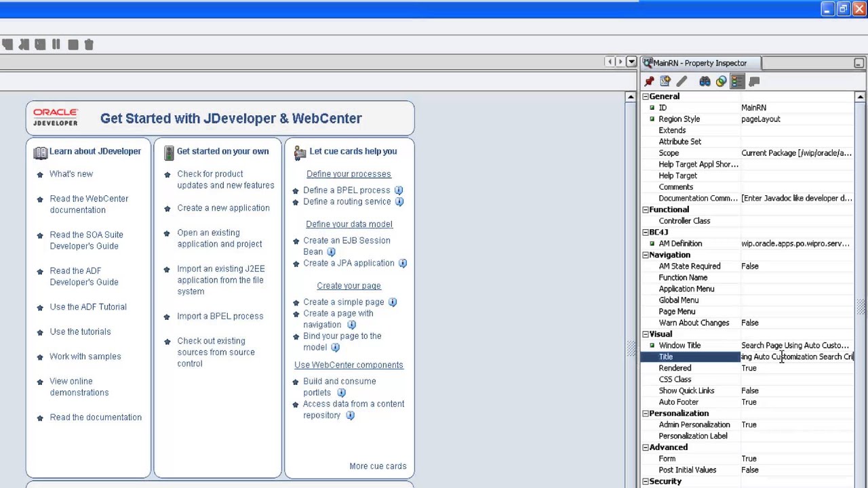Screen dimensions: 868x488
Task: Click the Region Style value pageLayout
Action: (x=761, y=119)
